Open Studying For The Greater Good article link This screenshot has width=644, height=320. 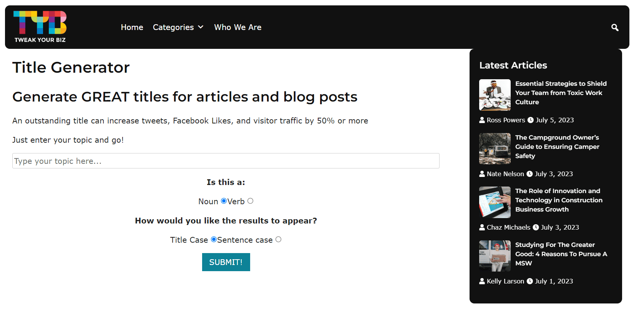[x=561, y=254]
